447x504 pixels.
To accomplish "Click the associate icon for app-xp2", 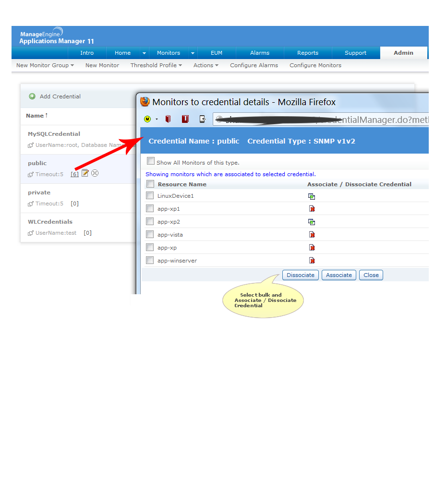I will [x=312, y=222].
